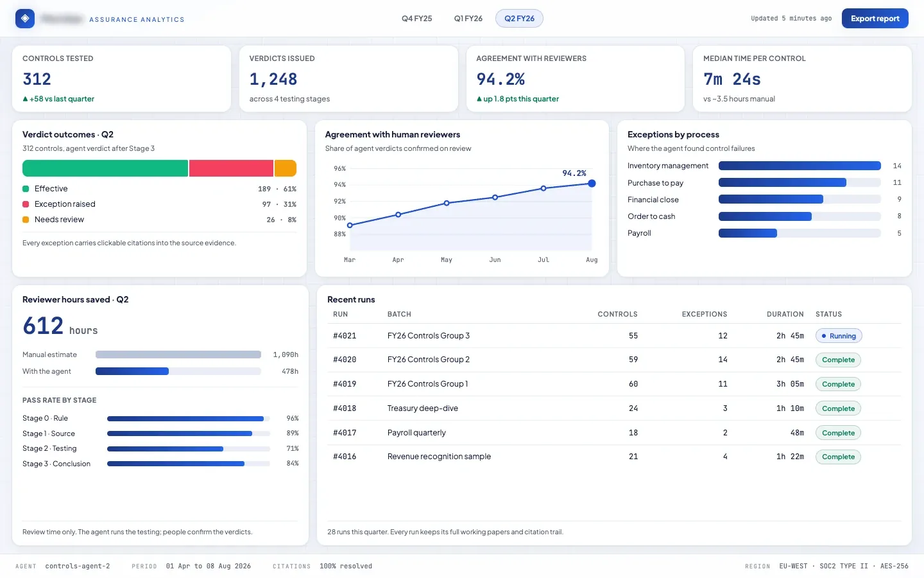Click the Assurance Analytics diamond logo icon
This screenshot has height=578, width=924.
(25, 19)
